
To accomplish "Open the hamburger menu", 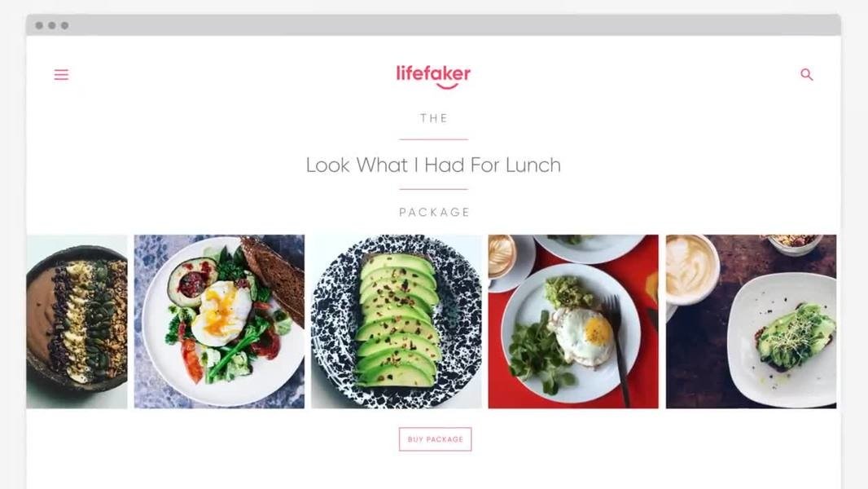I will pyautogui.click(x=61, y=75).
